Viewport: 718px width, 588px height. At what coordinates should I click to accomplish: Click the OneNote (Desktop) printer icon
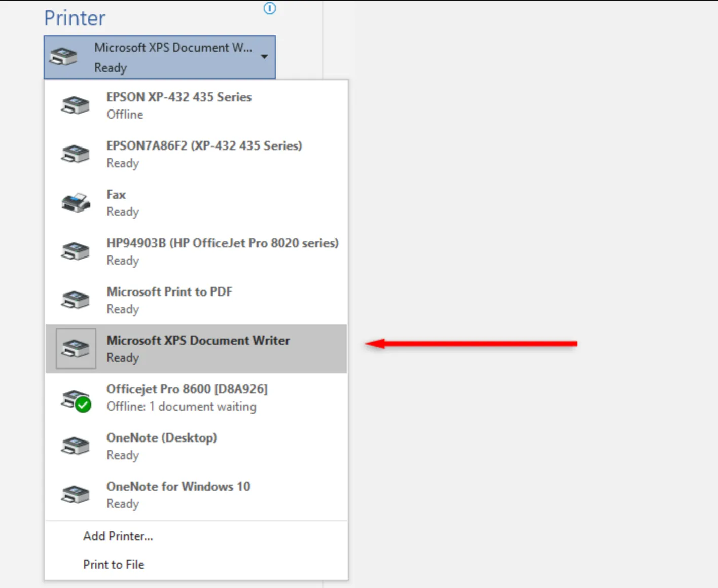coord(75,446)
